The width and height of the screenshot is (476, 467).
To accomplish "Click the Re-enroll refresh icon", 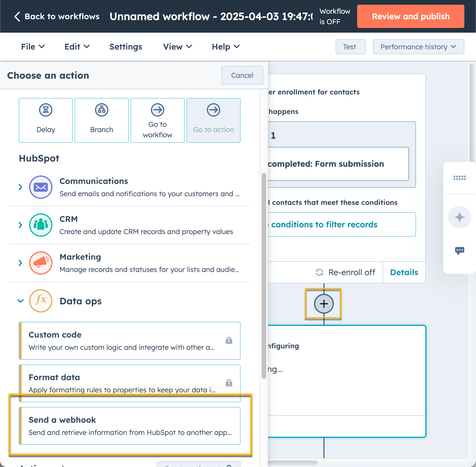I will coord(320,272).
